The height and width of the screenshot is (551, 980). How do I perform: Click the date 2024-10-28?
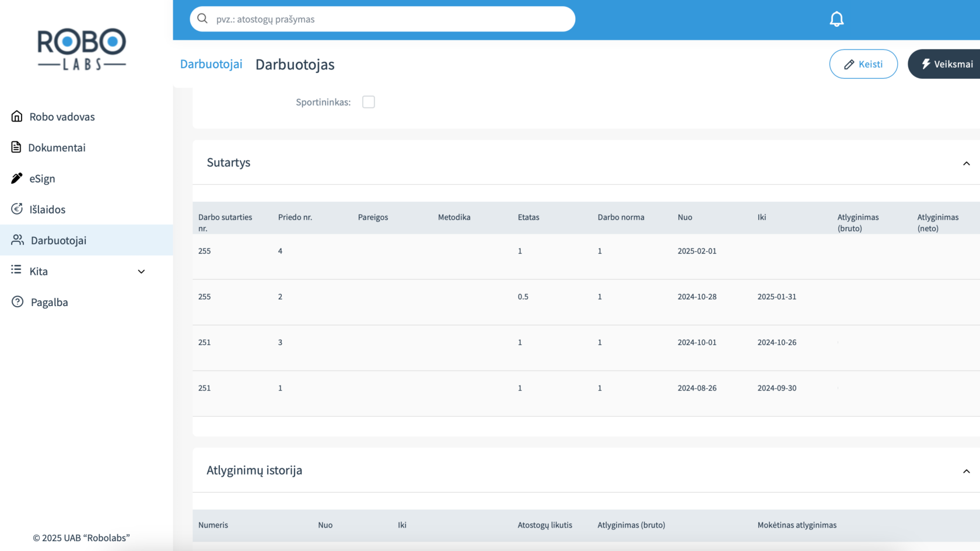pyautogui.click(x=697, y=297)
